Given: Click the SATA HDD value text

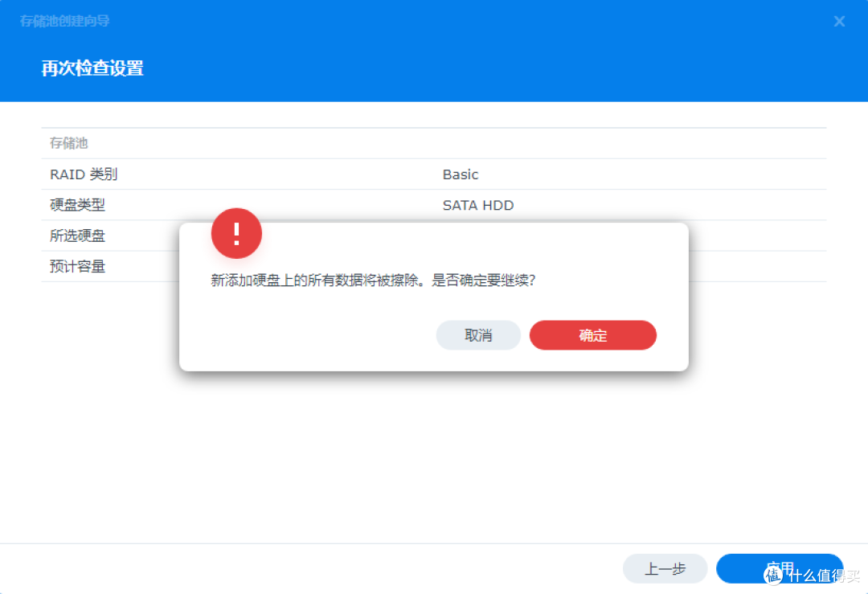Looking at the screenshot, I should [477, 205].
